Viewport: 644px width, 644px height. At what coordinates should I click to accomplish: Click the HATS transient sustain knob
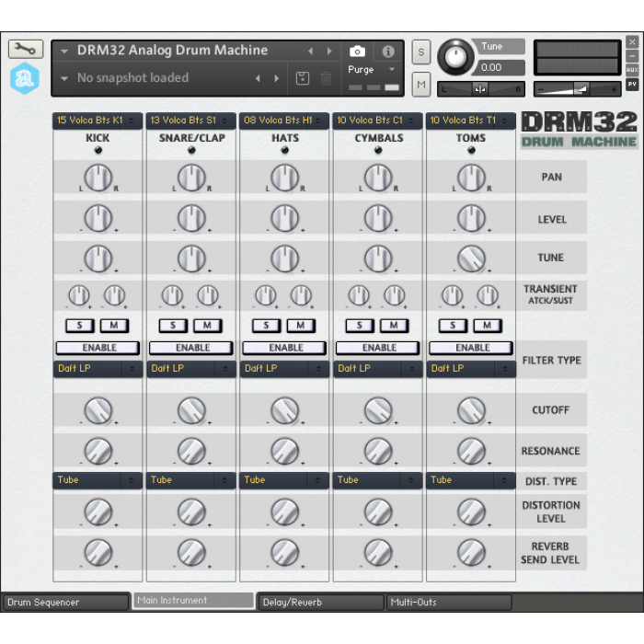pyautogui.click(x=301, y=295)
